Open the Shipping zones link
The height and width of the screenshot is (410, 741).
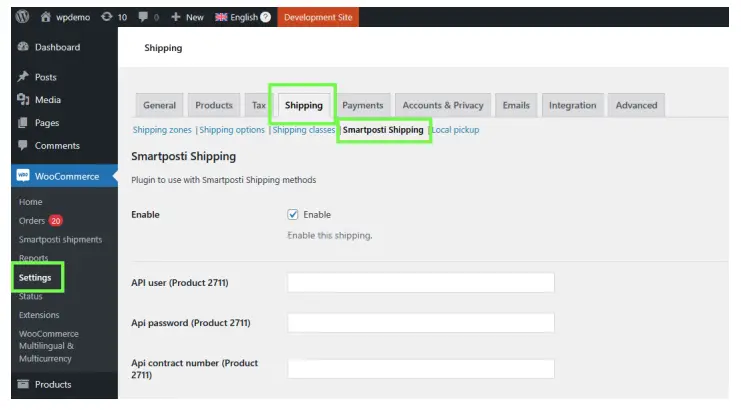pyautogui.click(x=162, y=130)
